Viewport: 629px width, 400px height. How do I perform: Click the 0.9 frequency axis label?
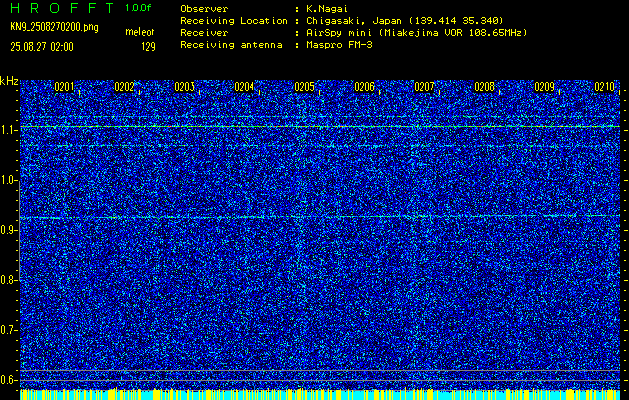[8, 230]
